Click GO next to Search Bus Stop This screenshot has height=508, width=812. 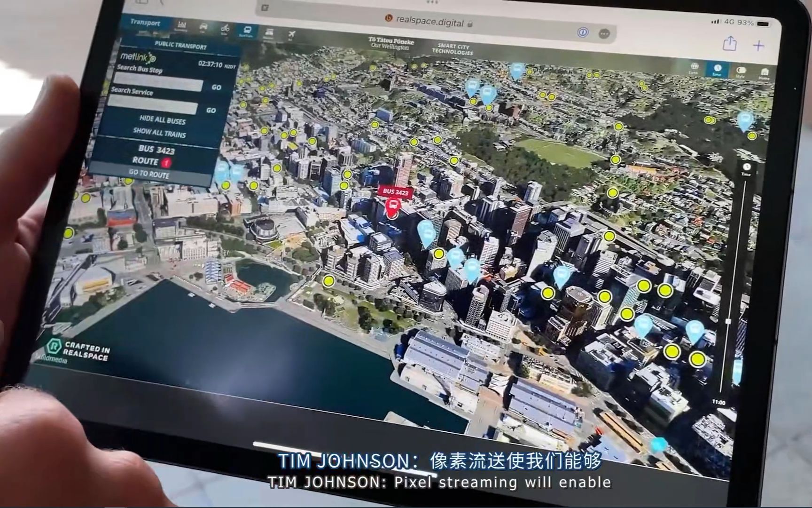(216, 87)
